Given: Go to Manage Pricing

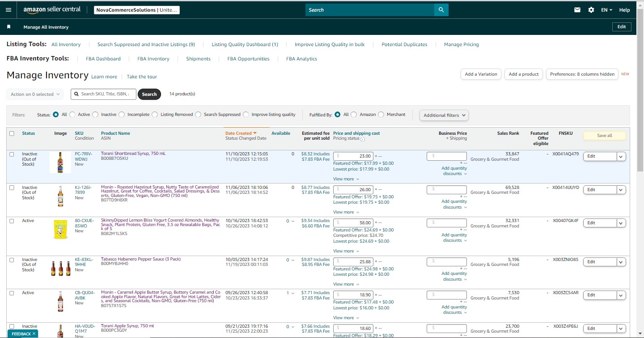Looking at the screenshot, I should pyautogui.click(x=462, y=44).
